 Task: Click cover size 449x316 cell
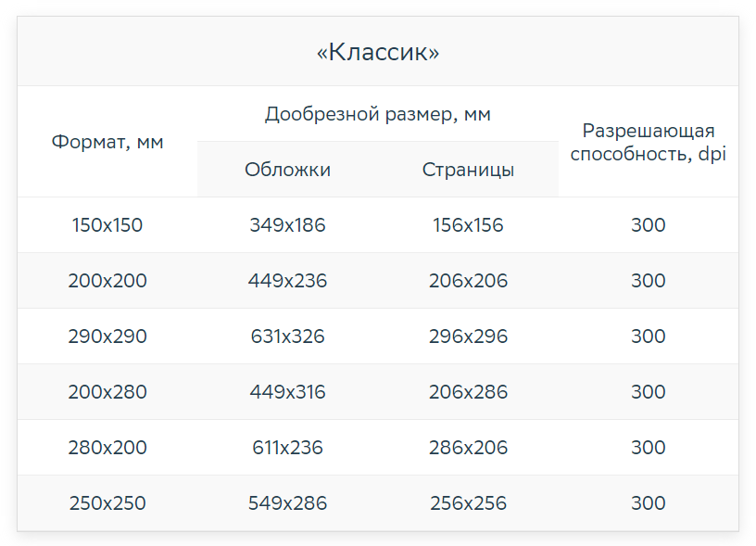287,391
